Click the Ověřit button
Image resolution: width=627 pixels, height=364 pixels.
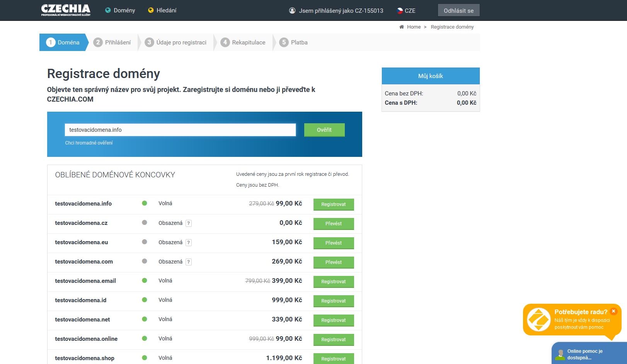click(x=324, y=130)
